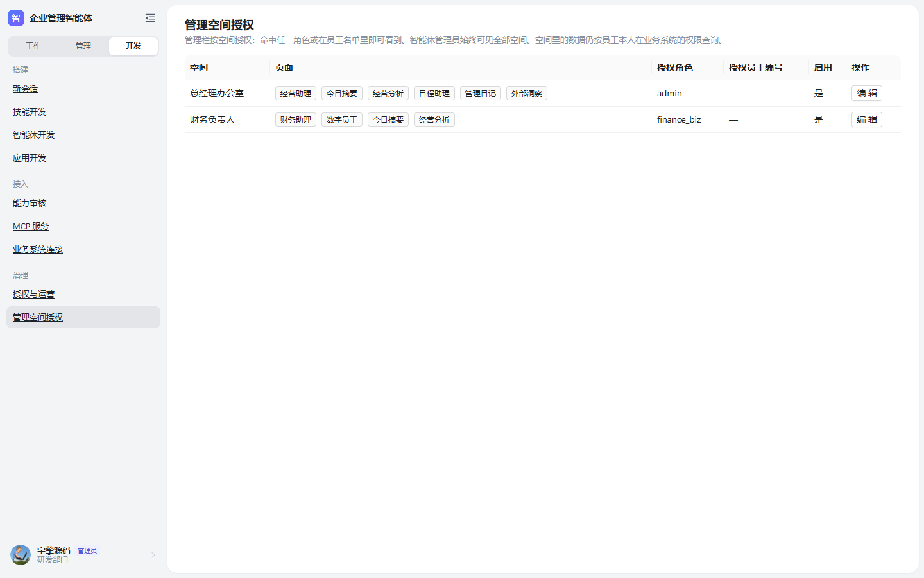This screenshot has width=924, height=578.
Task: Click the 外部洞察 page tag
Action: coord(527,93)
